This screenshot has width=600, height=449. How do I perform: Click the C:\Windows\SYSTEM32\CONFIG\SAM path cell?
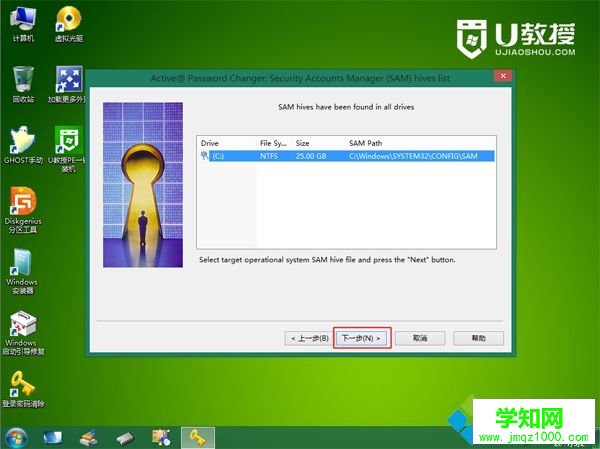(413, 156)
